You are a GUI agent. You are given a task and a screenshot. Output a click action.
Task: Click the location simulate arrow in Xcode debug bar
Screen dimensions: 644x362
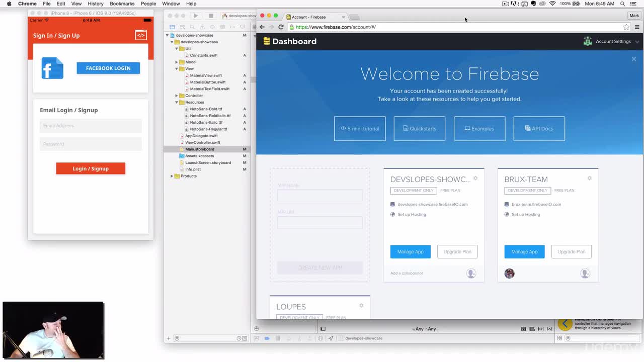[331, 338]
